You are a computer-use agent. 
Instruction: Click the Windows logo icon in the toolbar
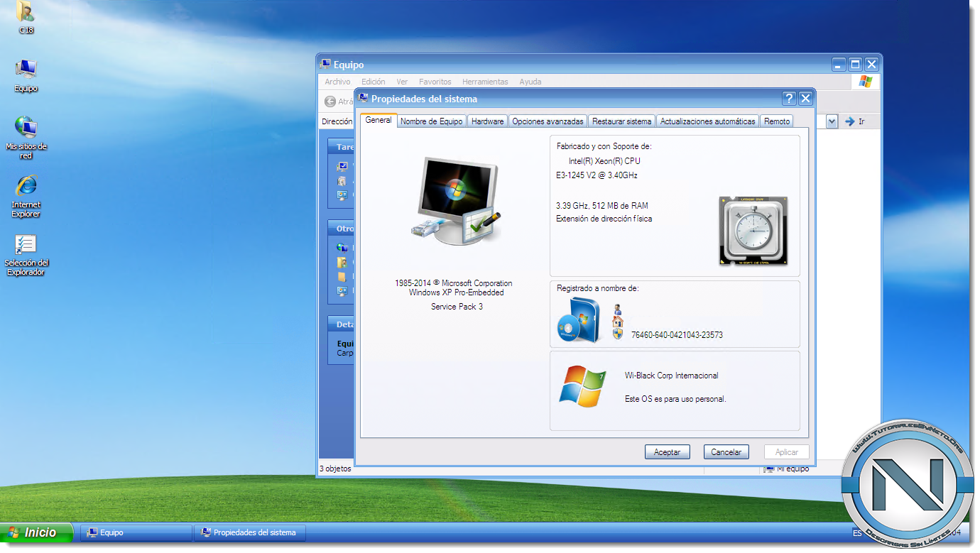tap(865, 81)
